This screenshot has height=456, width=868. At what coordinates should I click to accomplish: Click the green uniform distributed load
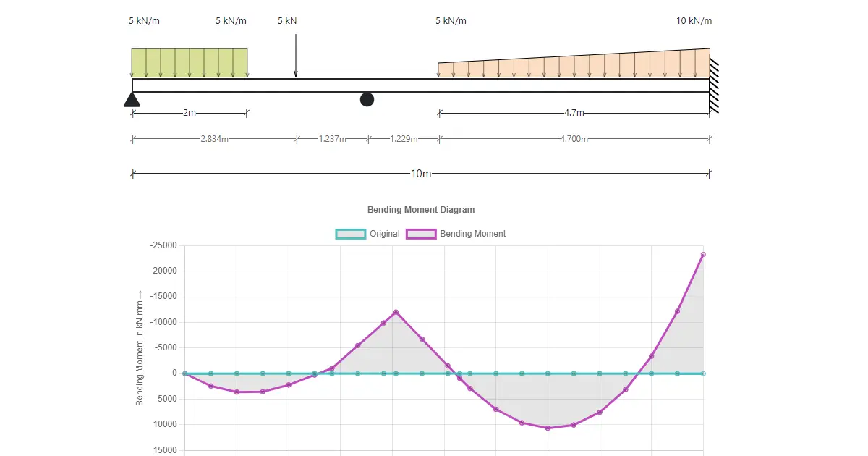(x=190, y=63)
